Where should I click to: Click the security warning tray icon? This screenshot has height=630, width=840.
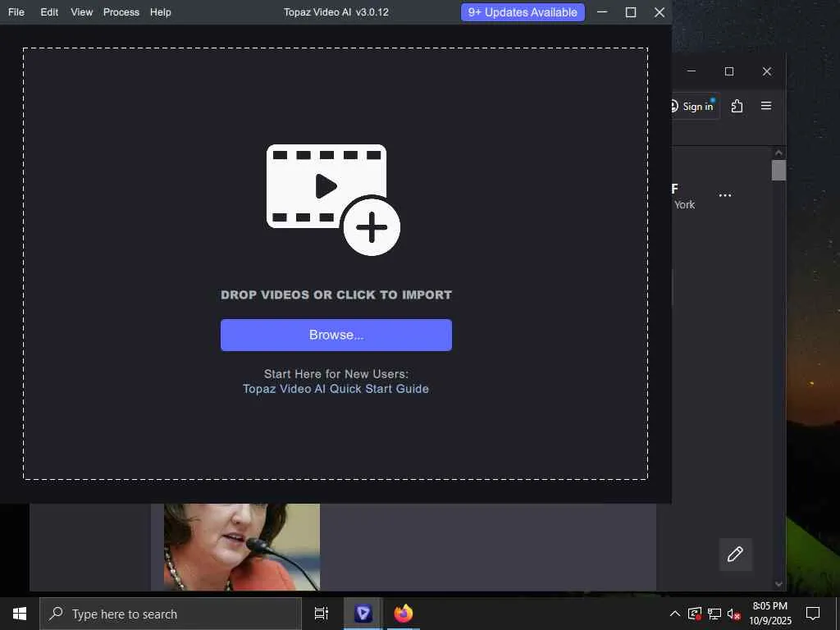coord(695,614)
